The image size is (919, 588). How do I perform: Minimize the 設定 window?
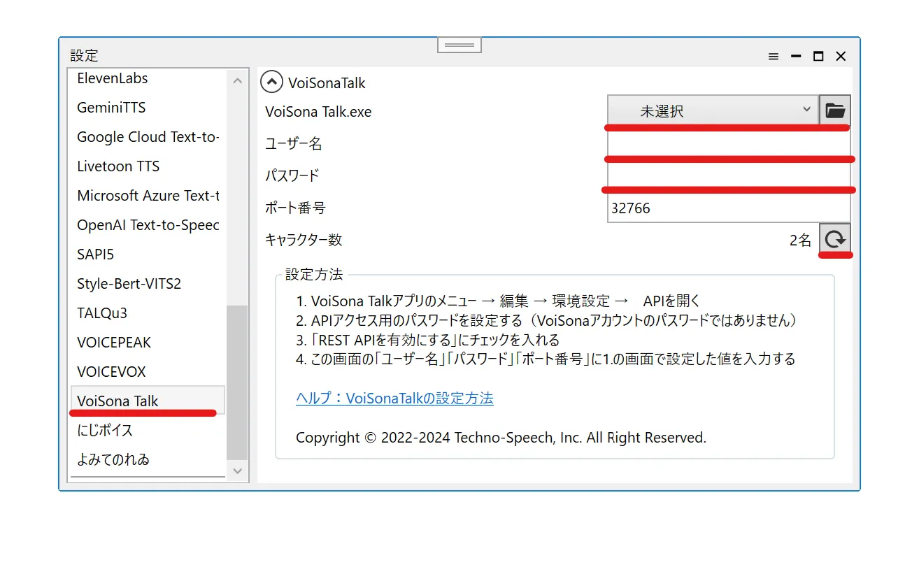[796, 57]
